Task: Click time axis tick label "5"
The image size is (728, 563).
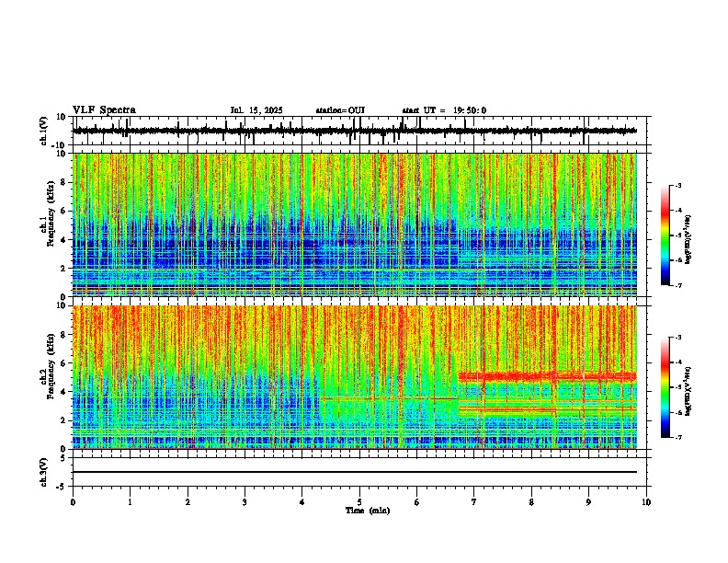Action: (x=359, y=502)
